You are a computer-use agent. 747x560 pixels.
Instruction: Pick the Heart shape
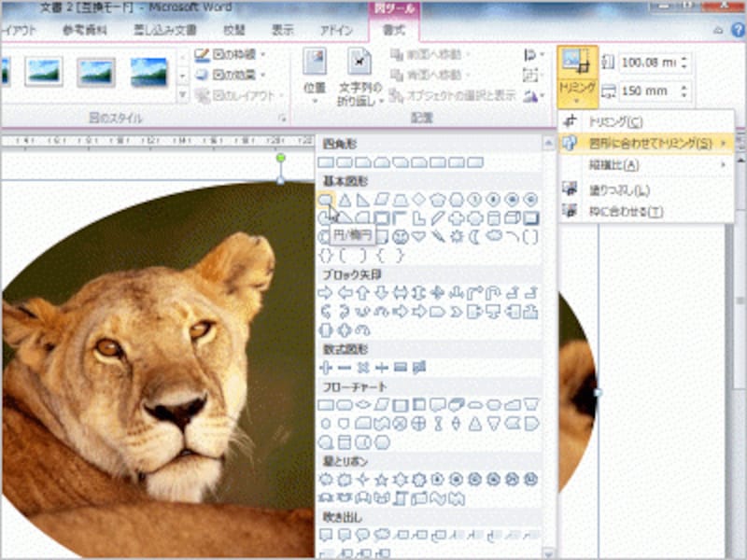(418, 237)
